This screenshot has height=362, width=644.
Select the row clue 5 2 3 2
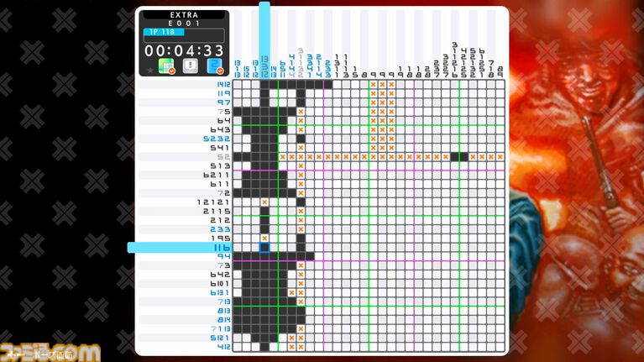(217, 139)
